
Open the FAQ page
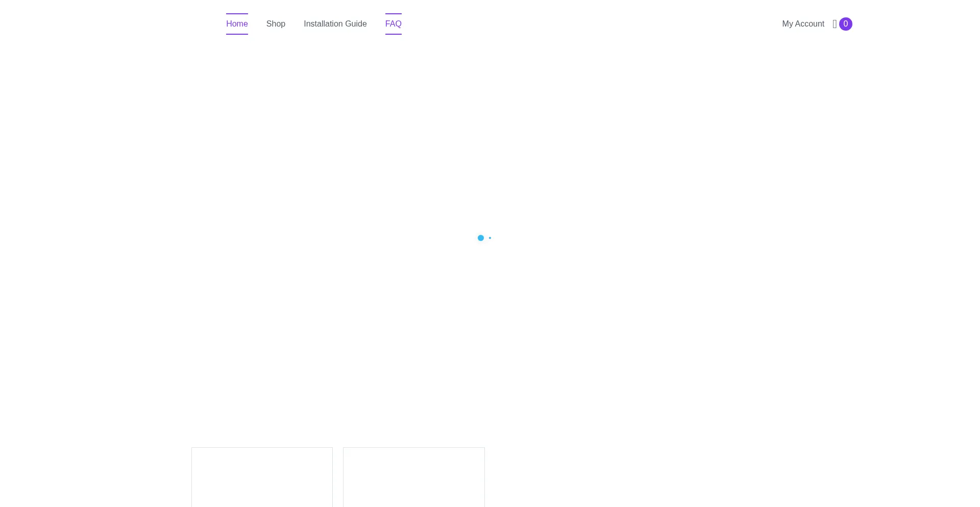[x=393, y=24]
